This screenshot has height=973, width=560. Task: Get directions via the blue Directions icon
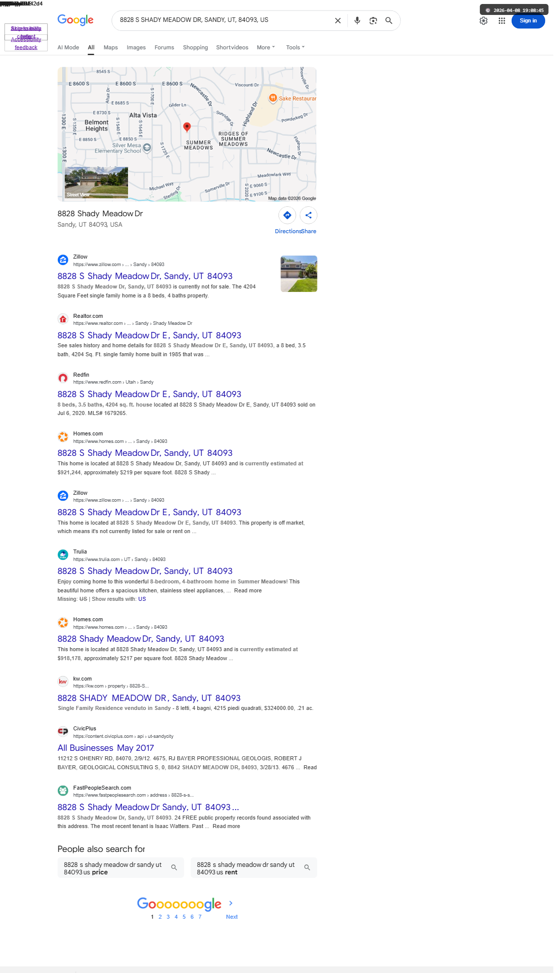pos(287,215)
